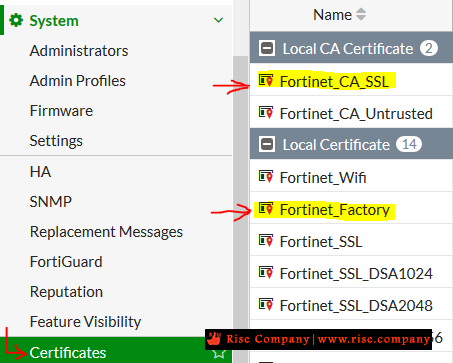Open the Reputation menu item
453x363 pixels.
[x=66, y=292]
